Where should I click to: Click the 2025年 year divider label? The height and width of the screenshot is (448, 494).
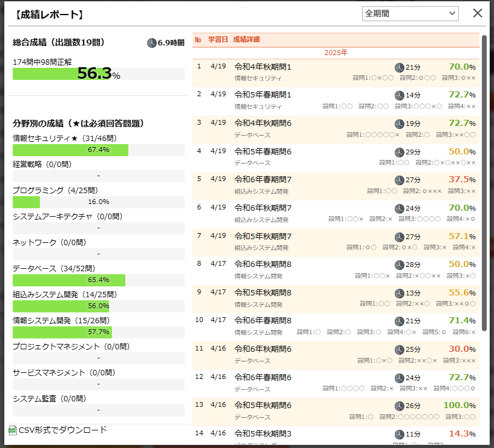coord(336,53)
